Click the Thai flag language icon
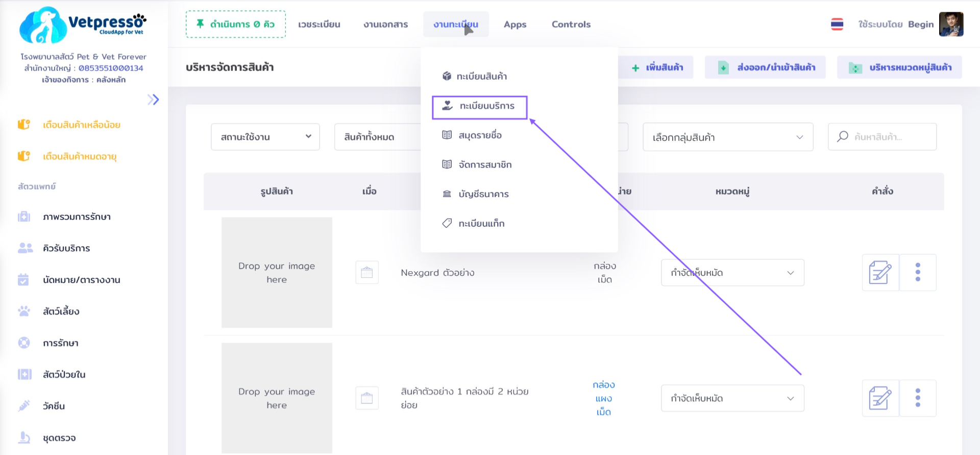This screenshot has height=455, width=980. 837,24
